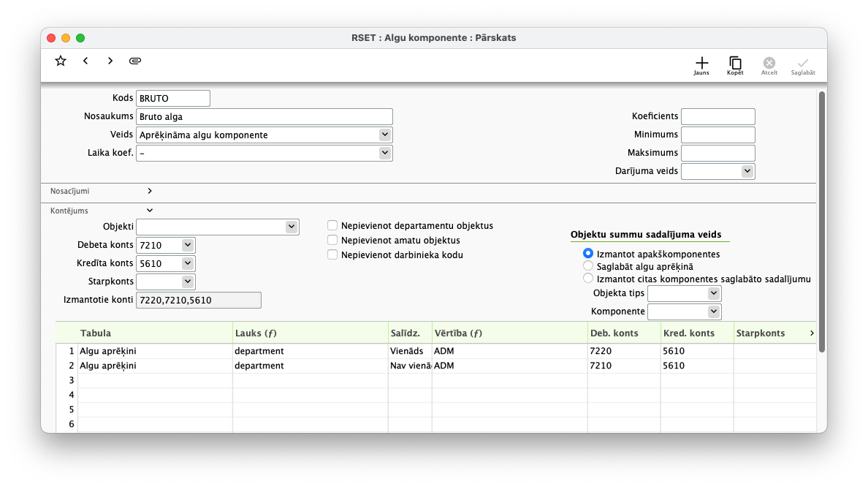Image resolution: width=868 pixels, height=487 pixels.
Task: Click into the Nosaukums text field
Action: pyautogui.click(x=264, y=117)
